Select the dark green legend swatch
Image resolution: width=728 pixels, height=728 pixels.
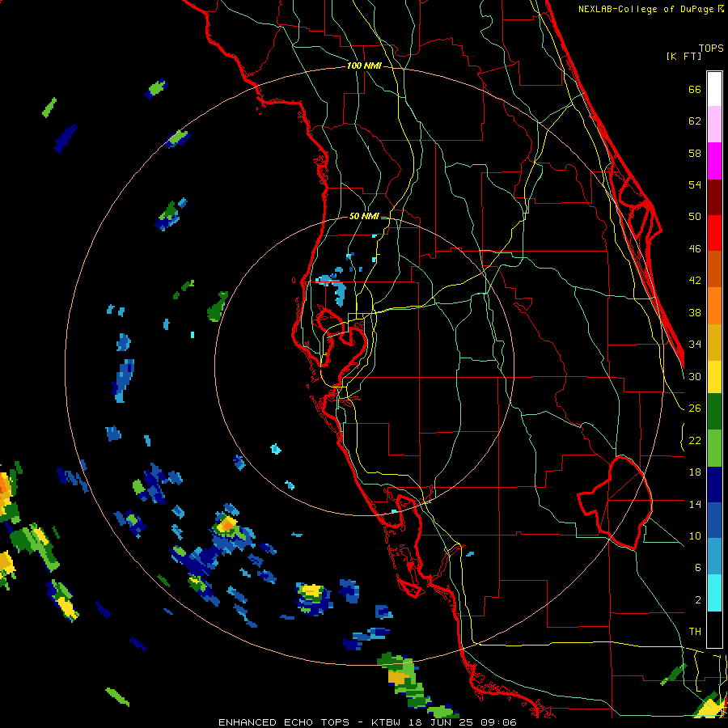tap(714, 412)
